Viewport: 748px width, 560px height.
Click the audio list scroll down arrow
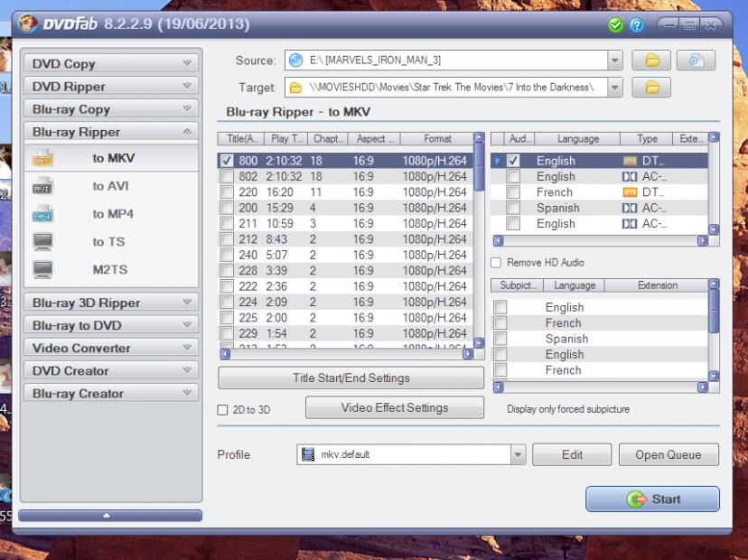click(x=714, y=229)
